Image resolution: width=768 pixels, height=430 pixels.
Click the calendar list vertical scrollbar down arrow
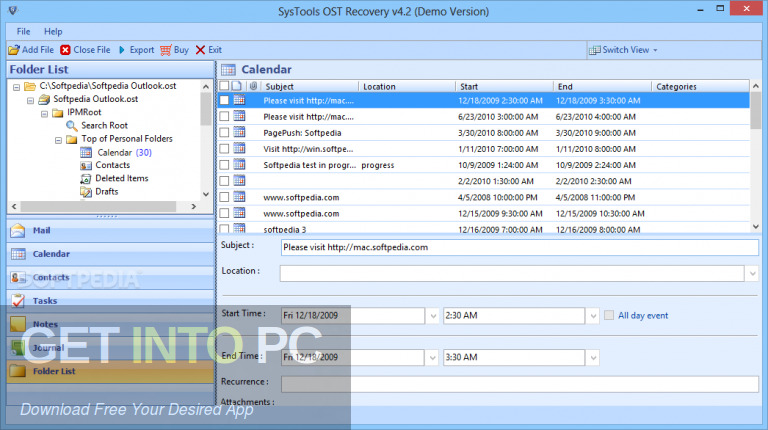click(x=755, y=227)
